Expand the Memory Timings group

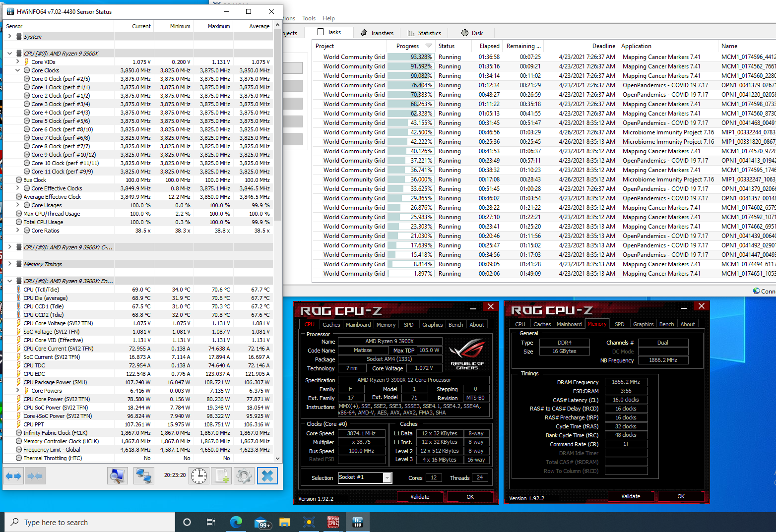click(10, 264)
